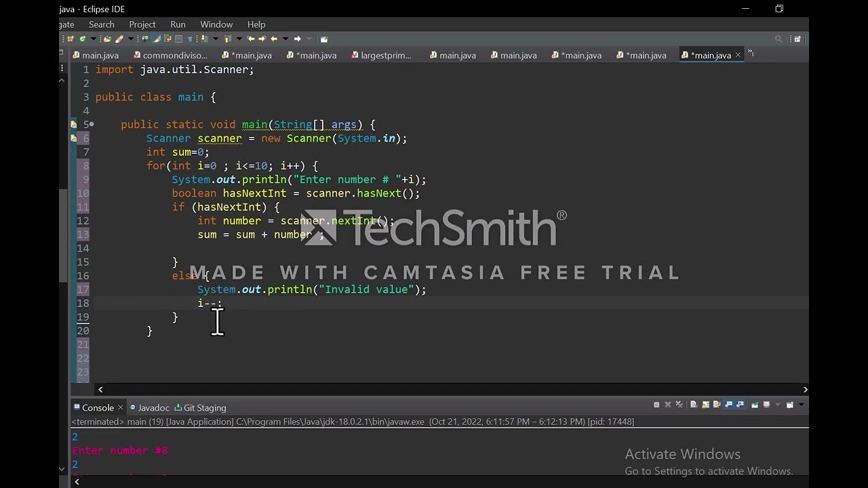Switch to the Javadoc tab
Viewport: 868px width, 488px height.
click(149, 408)
